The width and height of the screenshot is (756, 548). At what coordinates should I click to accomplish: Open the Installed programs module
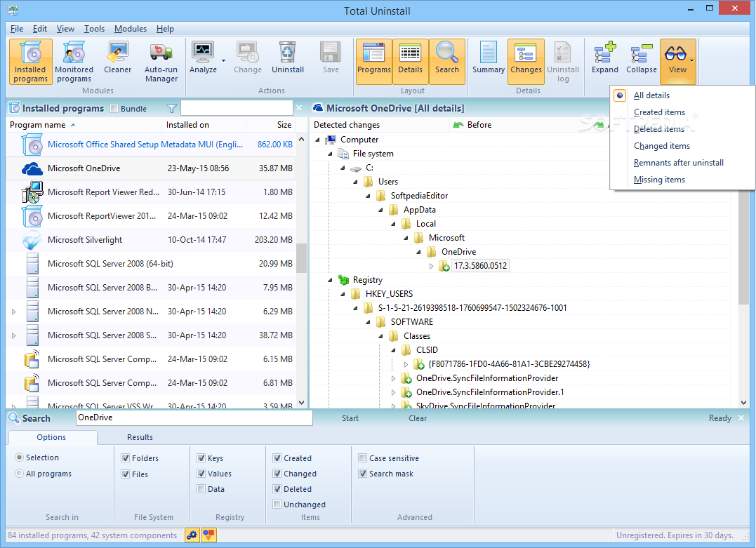click(x=30, y=62)
